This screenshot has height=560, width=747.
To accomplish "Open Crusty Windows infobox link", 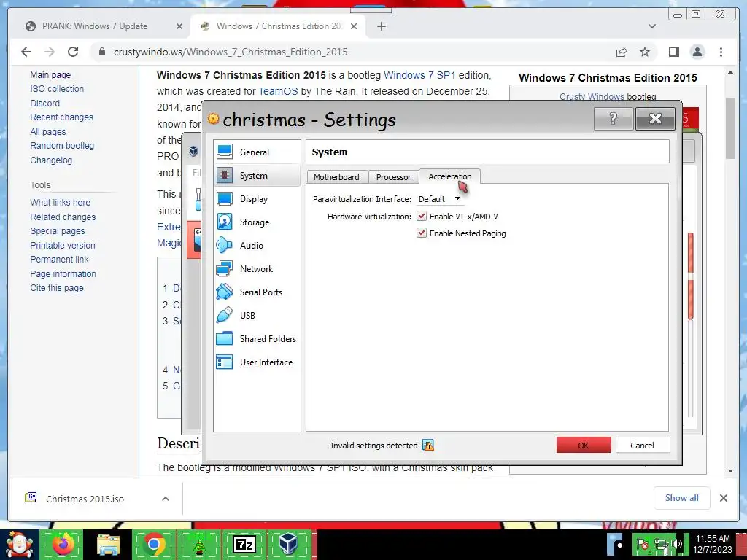I will click(592, 96).
